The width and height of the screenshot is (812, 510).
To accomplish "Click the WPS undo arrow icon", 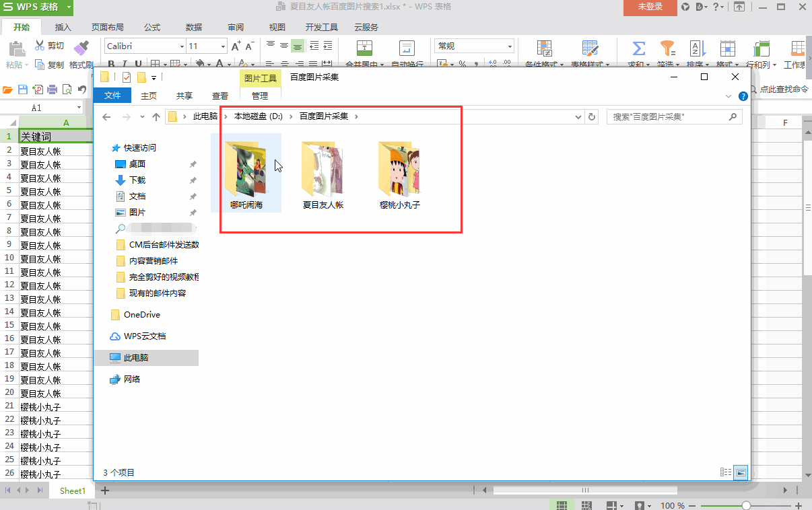I will pos(82,89).
